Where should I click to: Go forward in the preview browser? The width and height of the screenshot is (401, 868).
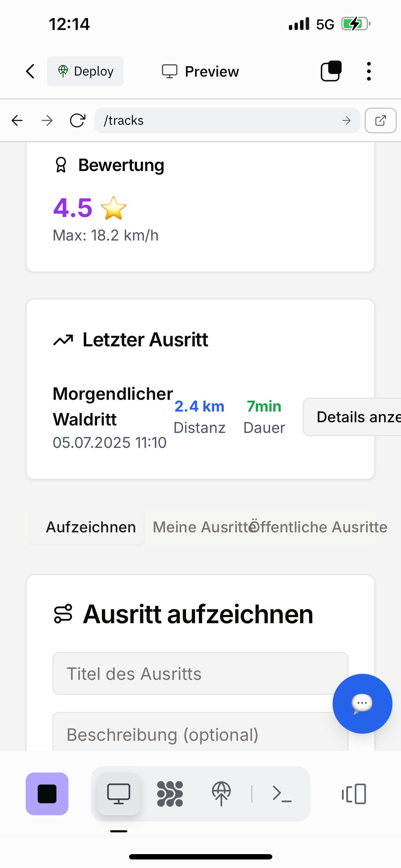click(47, 121)
